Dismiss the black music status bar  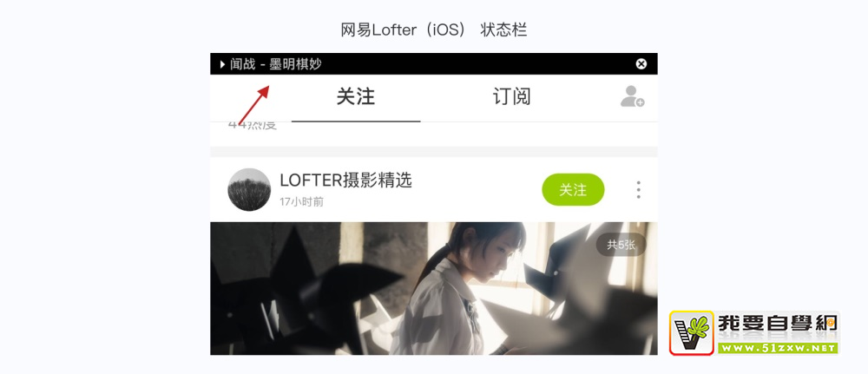[x=641, y=64]
